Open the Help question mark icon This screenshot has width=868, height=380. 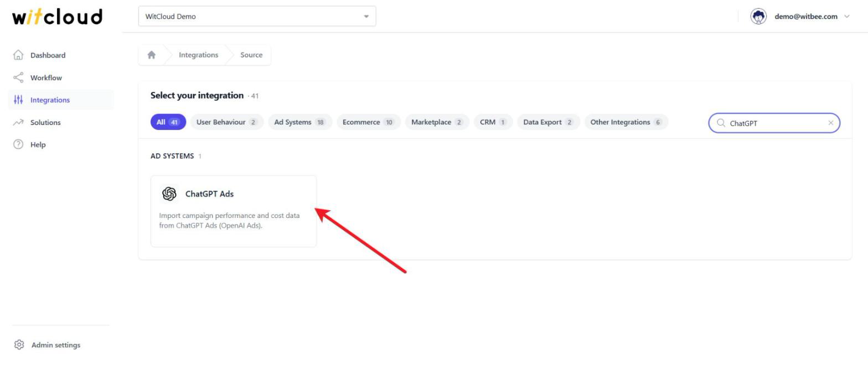pyautogui.click(x=18, y=144)
